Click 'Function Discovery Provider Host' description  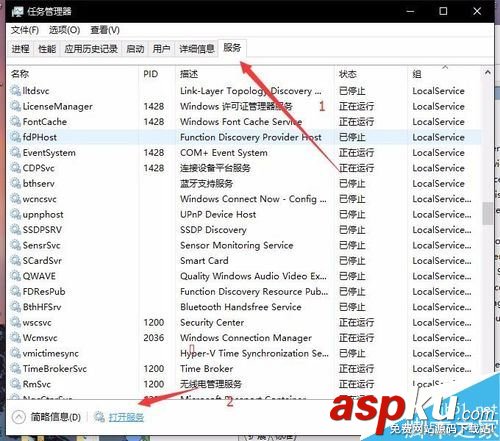tap(251, 137)
